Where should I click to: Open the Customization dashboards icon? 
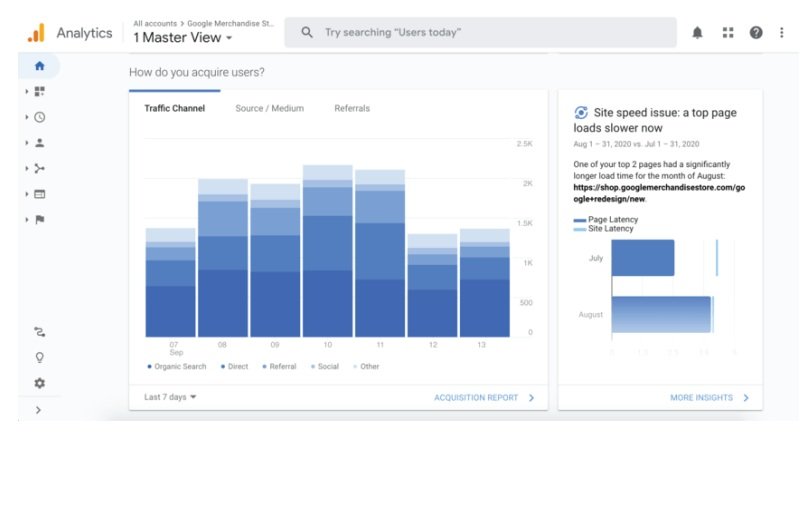click(39, 91)
